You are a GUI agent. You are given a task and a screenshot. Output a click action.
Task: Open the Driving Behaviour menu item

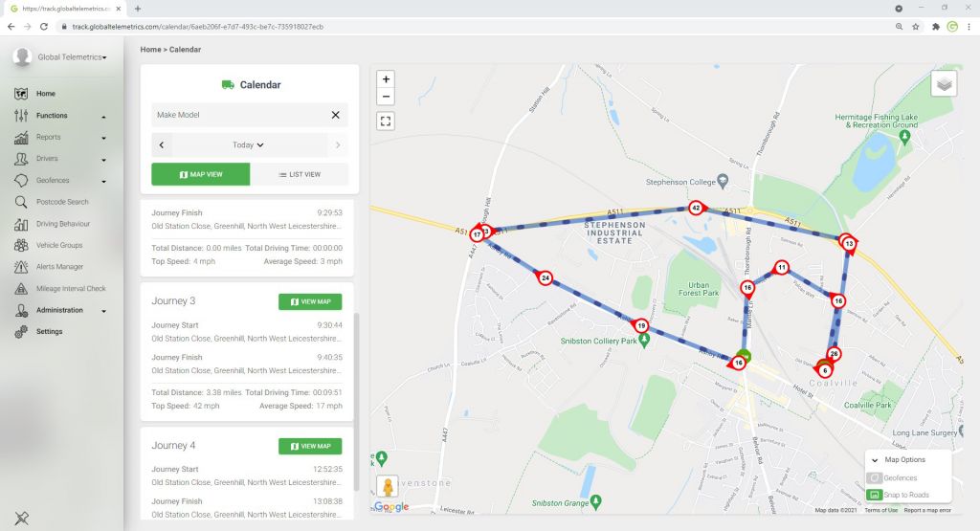pyautogui.click(x=62, y=224)
